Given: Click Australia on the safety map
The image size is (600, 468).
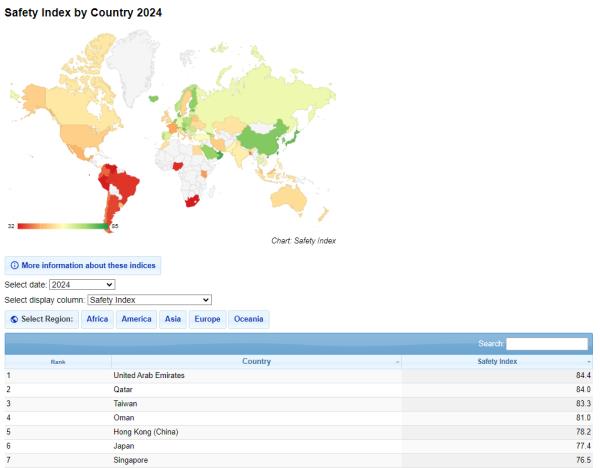Looking at the screenshot, I should pyautogui.click(x=290, y=197).
